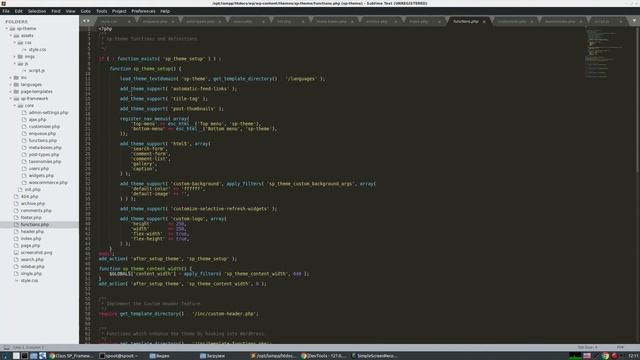Open the root style.css file
Image resolution: width=640 pixels, height=360 pixels.
pyautogui.click(x=29, y=280)
